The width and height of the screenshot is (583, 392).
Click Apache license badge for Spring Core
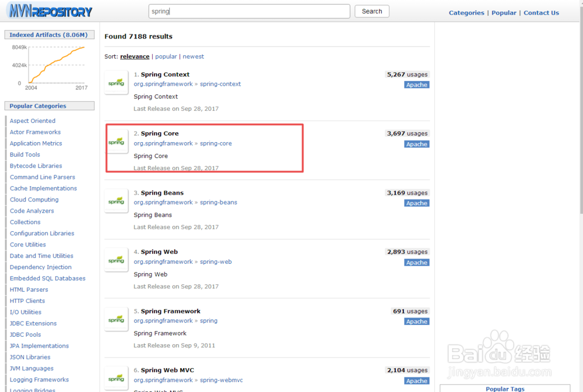tap(417, 144)
